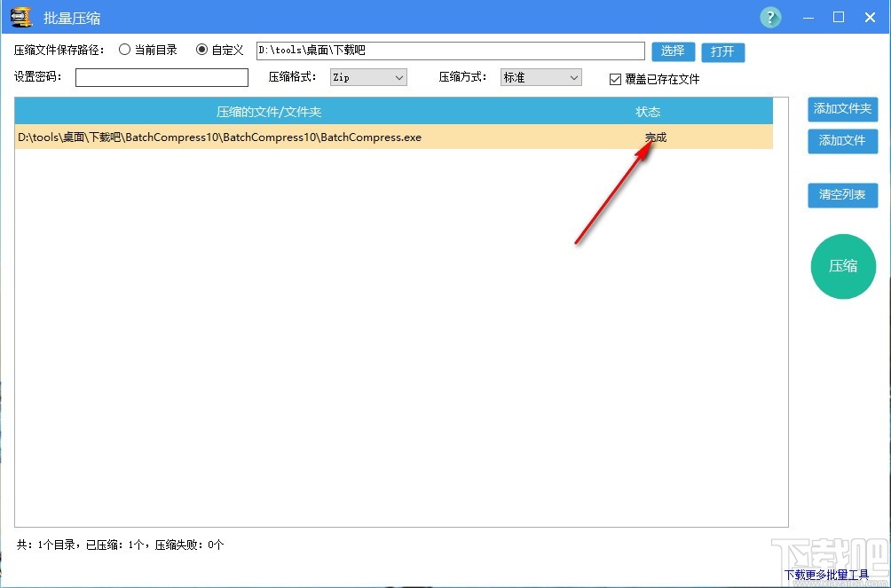This screenshot has width=891, height=588.
Task: Open the 压缩方式 标准 dropdown
Action: tap(541, 77)
